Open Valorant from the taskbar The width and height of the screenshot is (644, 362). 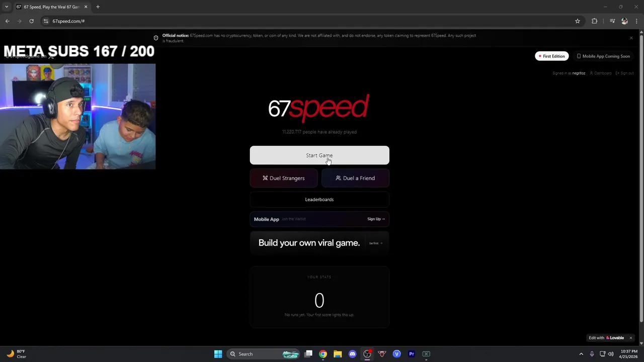click(382, 354)
